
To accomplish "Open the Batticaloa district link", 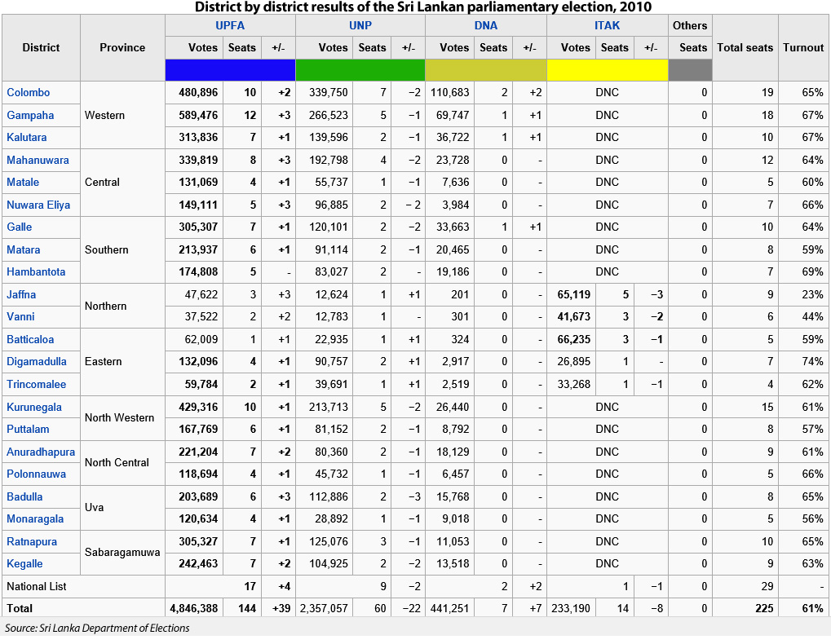I will pos(31,339).
